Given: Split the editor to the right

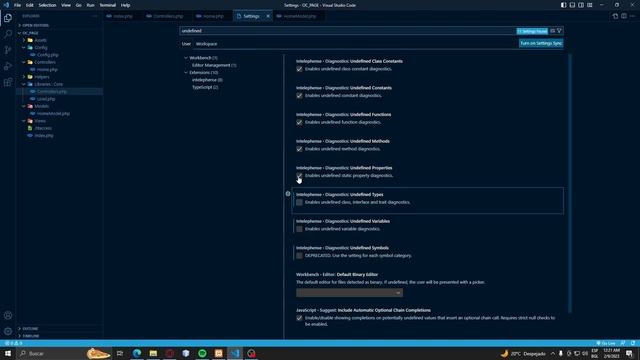Looking at the screenshot, I should [x=624, y=16].
